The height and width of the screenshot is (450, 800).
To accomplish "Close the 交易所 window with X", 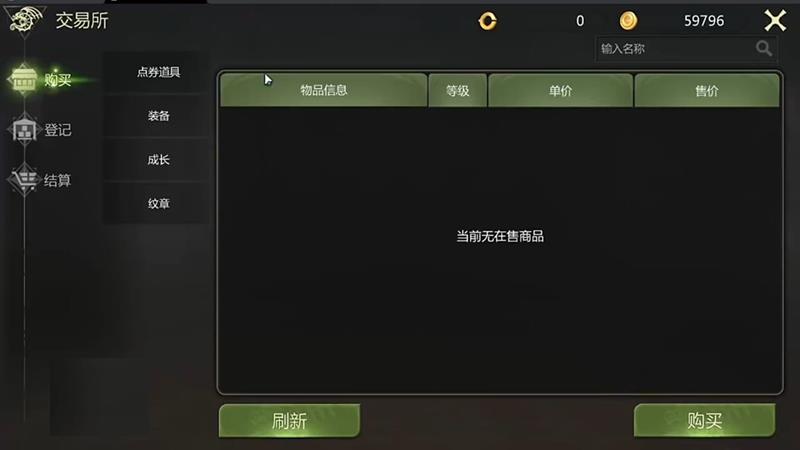I will pyautogui.click(x=775, y=21).
